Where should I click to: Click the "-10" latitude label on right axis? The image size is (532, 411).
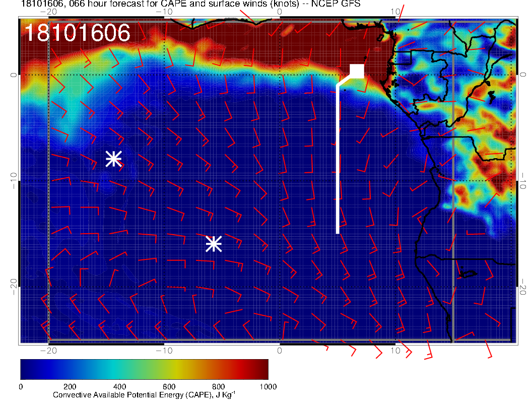pyautogui.click(x=523, y=180)
